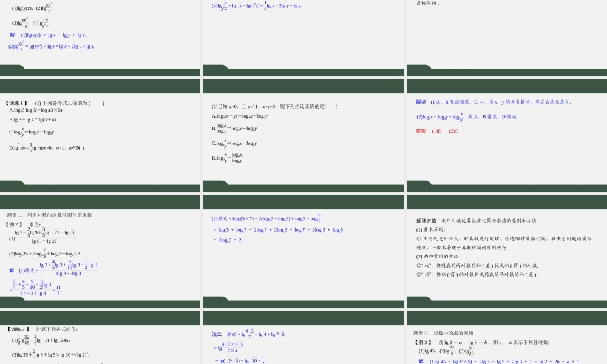Screen dimensions: 607x364
Task: Click the solution '(1)lg(xyz)=lg x+lg y+lg z'
Action: tap(53, 35)
